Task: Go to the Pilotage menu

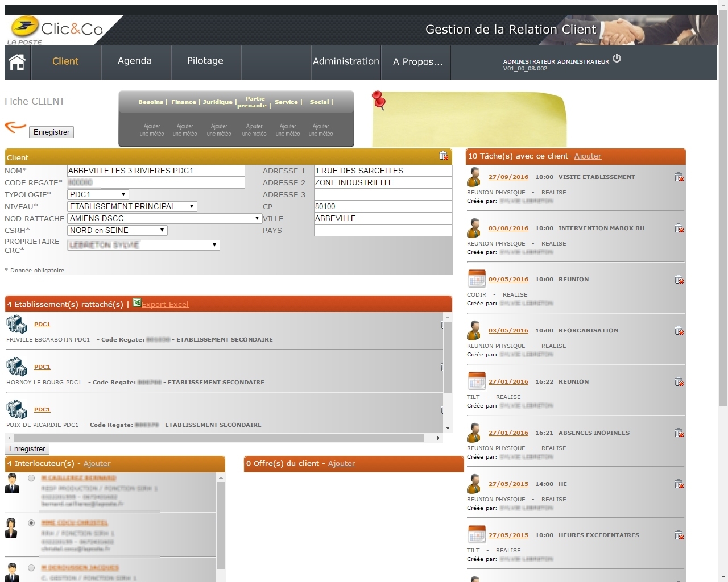Action: (205, 61)
